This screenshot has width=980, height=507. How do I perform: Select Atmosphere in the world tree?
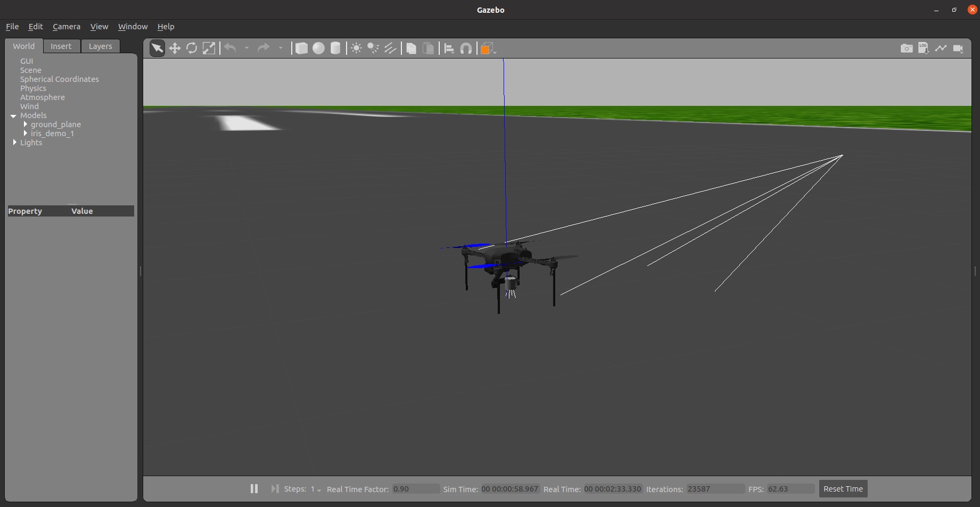pos(43,97)
